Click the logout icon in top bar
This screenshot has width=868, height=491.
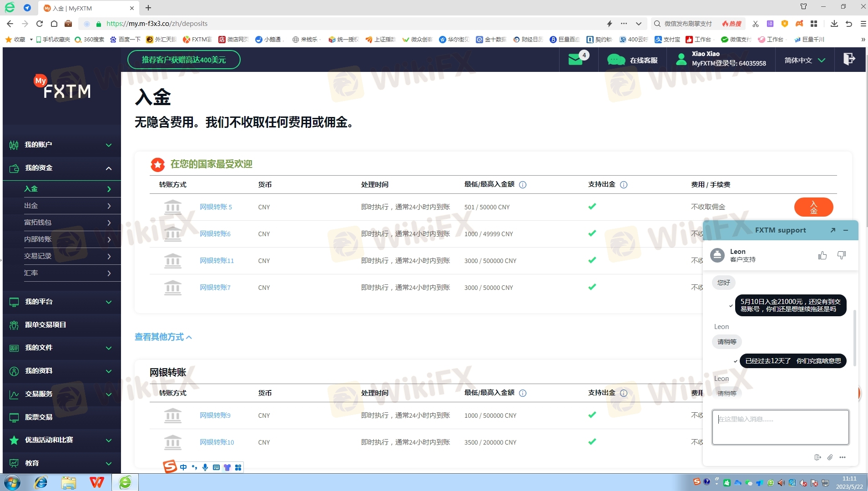(x=849, y=59)
